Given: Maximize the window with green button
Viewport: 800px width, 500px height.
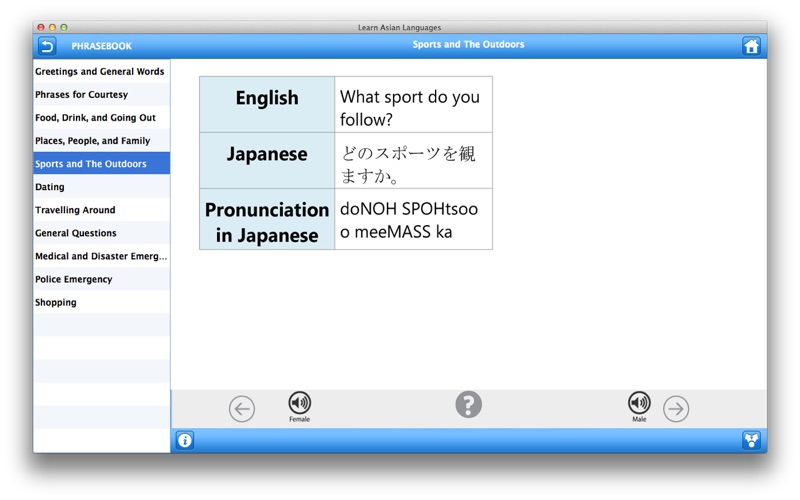Looking at the screenshot, I should (x=63, y=27).
